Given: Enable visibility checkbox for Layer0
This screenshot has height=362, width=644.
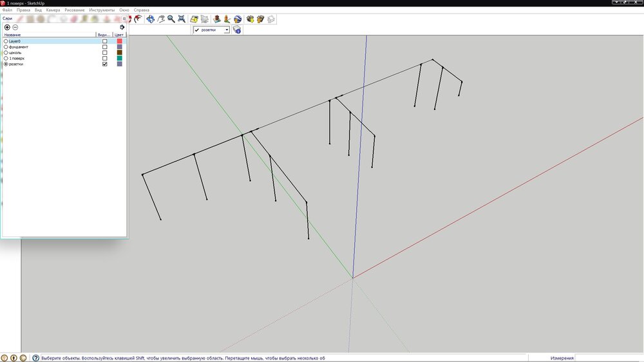Looking at the screenshot, I should pos(105,41).
